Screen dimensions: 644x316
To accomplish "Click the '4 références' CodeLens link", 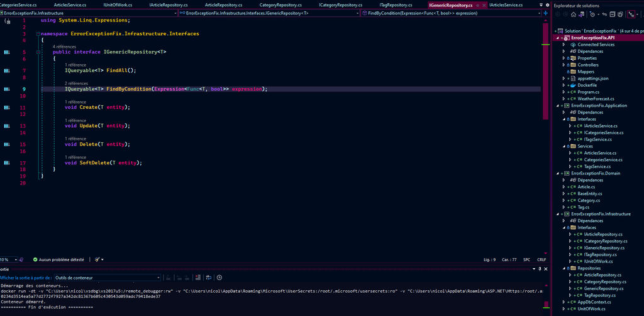I will click(x=64, y=47).
